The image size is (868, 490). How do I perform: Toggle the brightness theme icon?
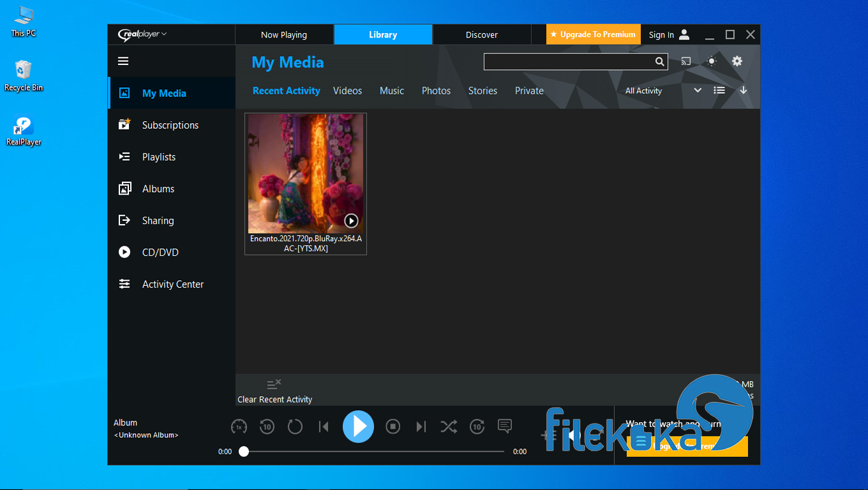(712, 61)
